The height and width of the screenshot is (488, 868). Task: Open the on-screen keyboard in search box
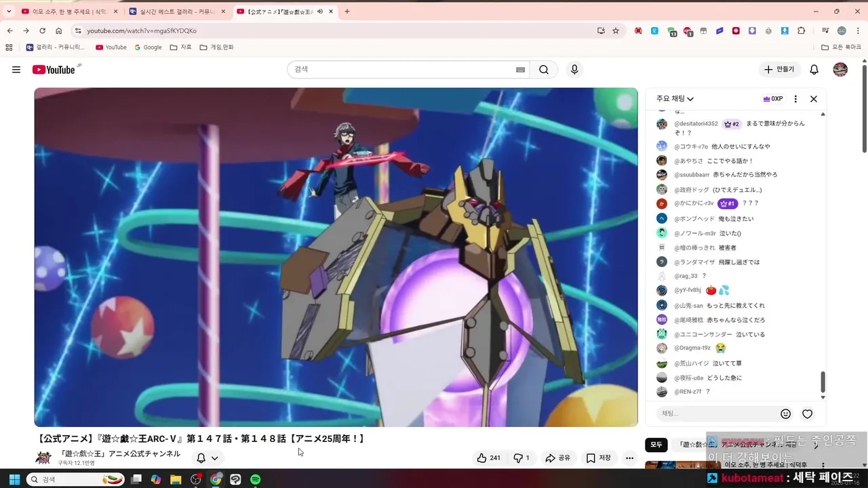(x=521, y=70)
